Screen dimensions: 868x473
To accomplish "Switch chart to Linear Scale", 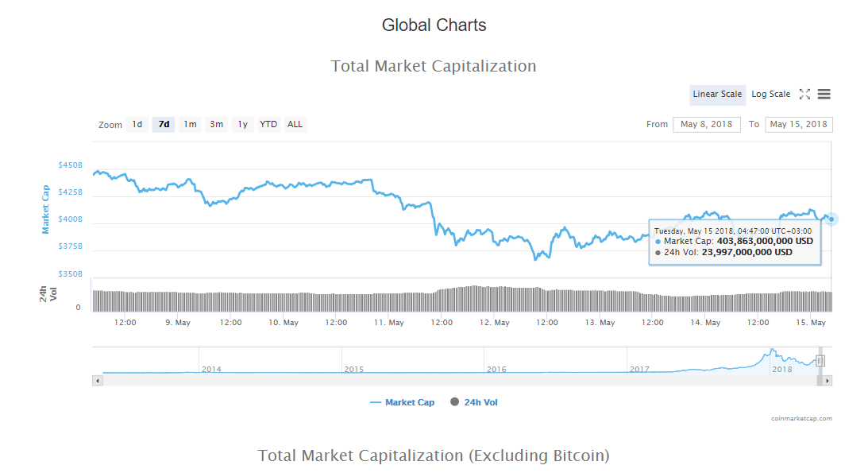I will click(x=717, y=94).
